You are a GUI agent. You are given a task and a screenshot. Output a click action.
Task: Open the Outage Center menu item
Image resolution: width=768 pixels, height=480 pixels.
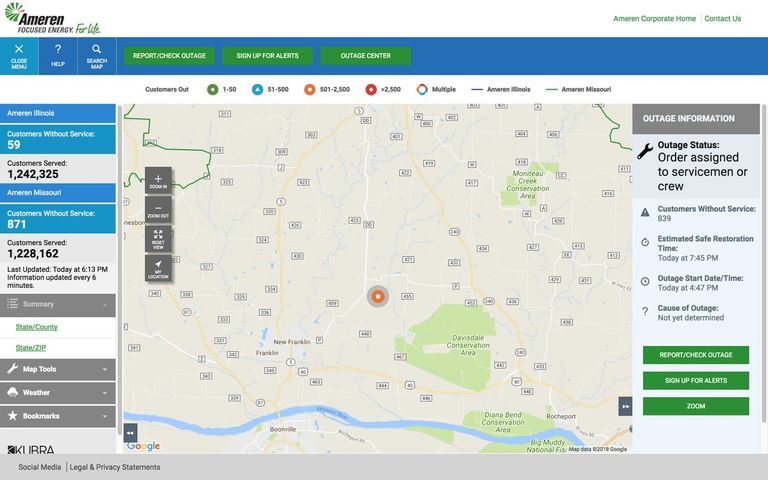coord(365,56)
